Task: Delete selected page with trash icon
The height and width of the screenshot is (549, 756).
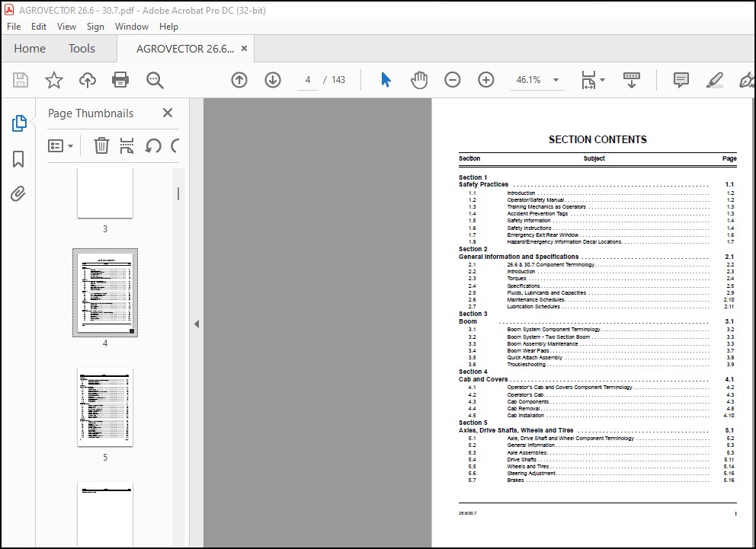Action: (x=101, y=145)
